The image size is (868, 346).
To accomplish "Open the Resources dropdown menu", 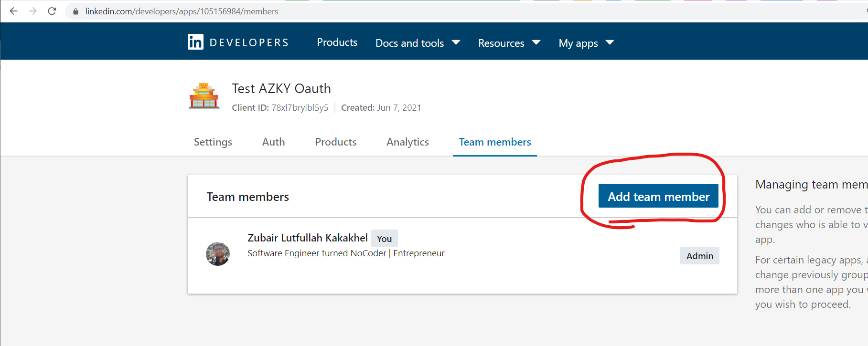I will pyautogui.click(x=509, y=43).
